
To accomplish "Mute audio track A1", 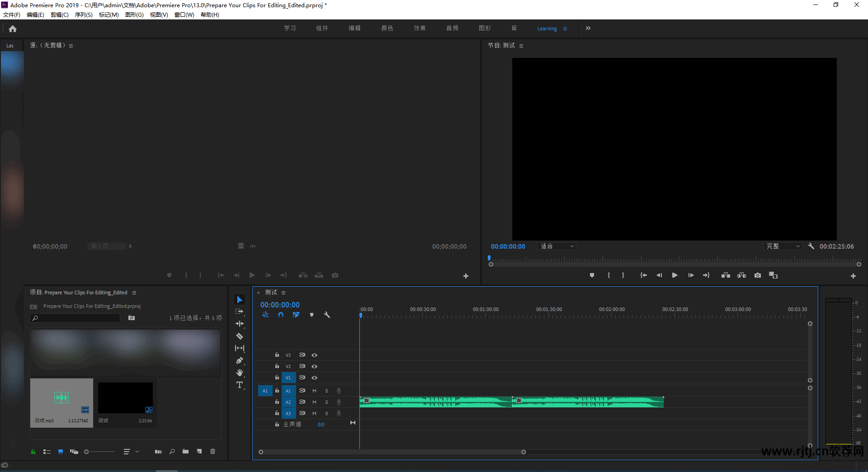I will click(314, 391).
